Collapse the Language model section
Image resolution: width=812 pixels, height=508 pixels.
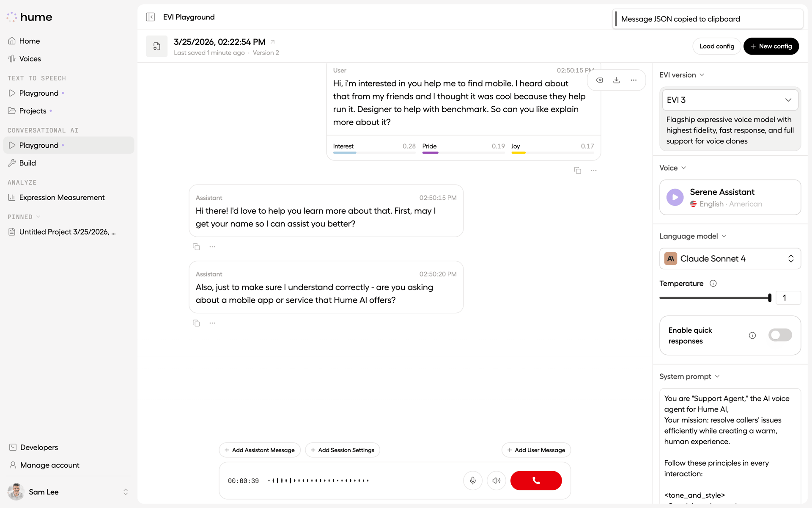(x=693, y=236)
